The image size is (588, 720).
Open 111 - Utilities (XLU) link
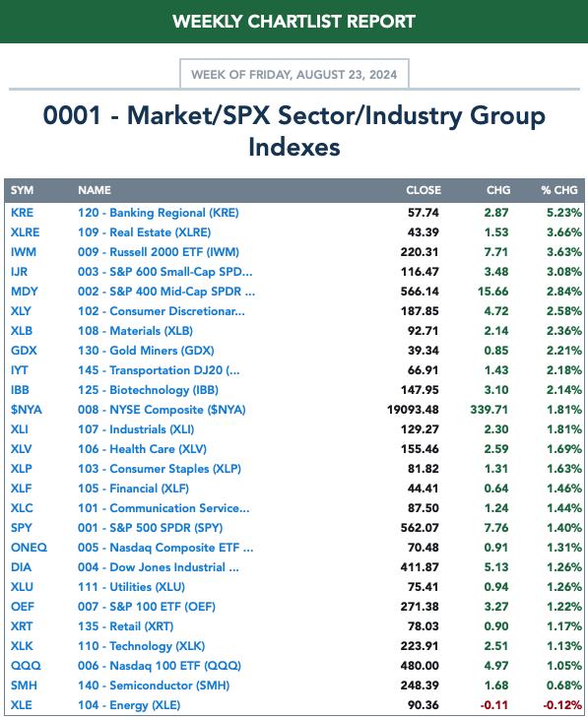click(131, 587)
